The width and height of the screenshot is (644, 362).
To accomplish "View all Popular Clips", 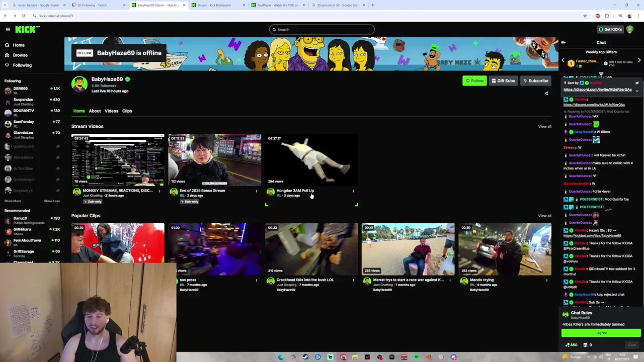I will point(544,216).
